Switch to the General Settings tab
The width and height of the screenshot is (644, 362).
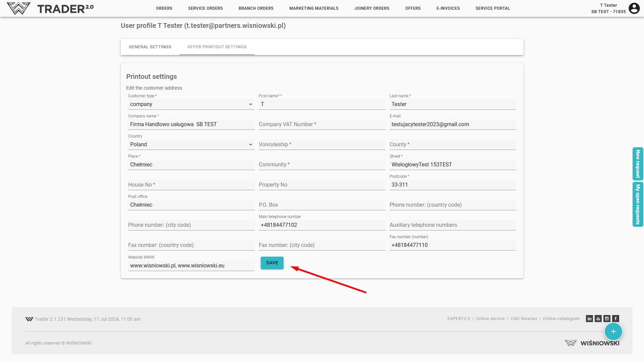pyautogui.click(x=150, y=47)
